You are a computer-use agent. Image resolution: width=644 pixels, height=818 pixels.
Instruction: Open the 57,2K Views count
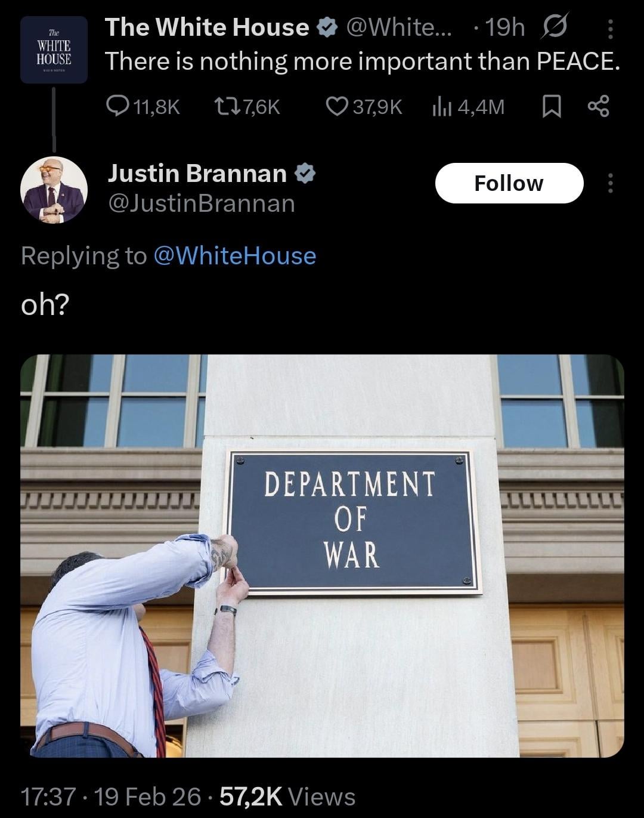pyautogui.click(x=287, y=797)
